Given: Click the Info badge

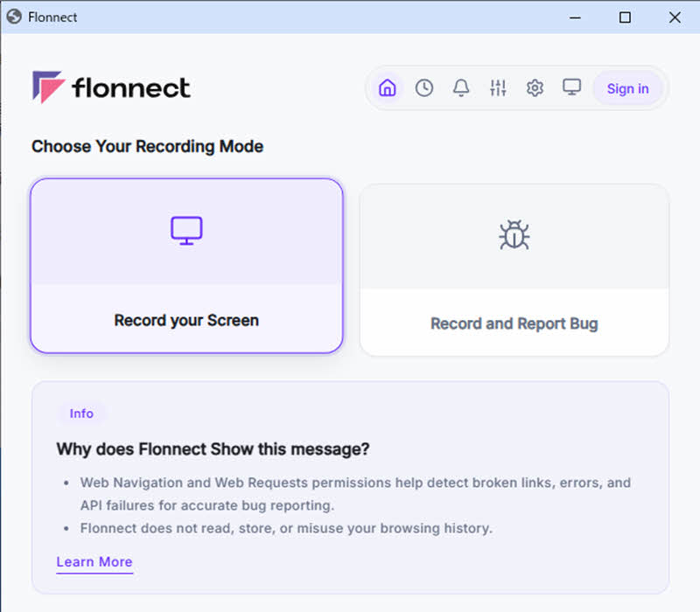Looking at the screenshot, I should point(81,414).
